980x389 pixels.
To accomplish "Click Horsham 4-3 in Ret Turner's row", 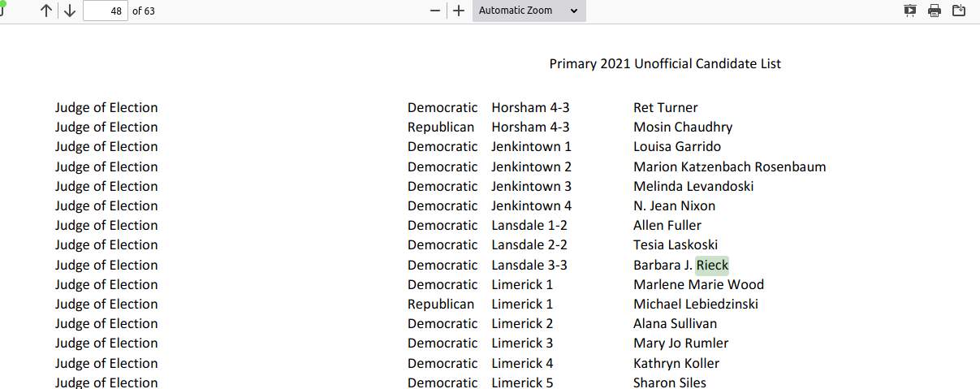I will tap(530, 107).
